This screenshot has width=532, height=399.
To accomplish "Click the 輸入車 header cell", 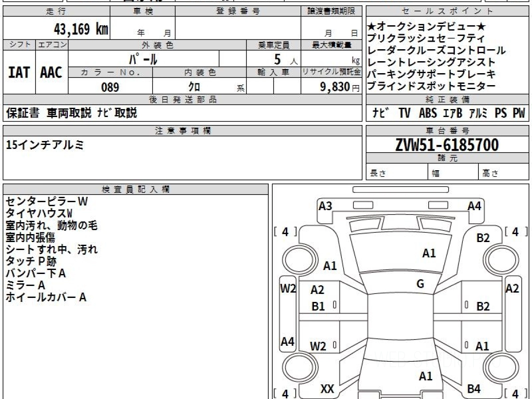I will (274, 72).
